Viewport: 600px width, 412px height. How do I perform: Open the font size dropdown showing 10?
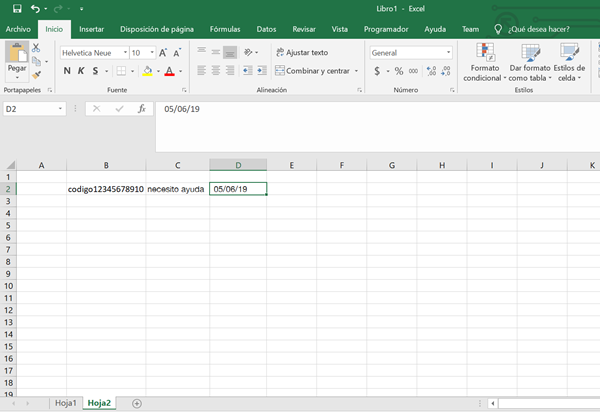149,52
